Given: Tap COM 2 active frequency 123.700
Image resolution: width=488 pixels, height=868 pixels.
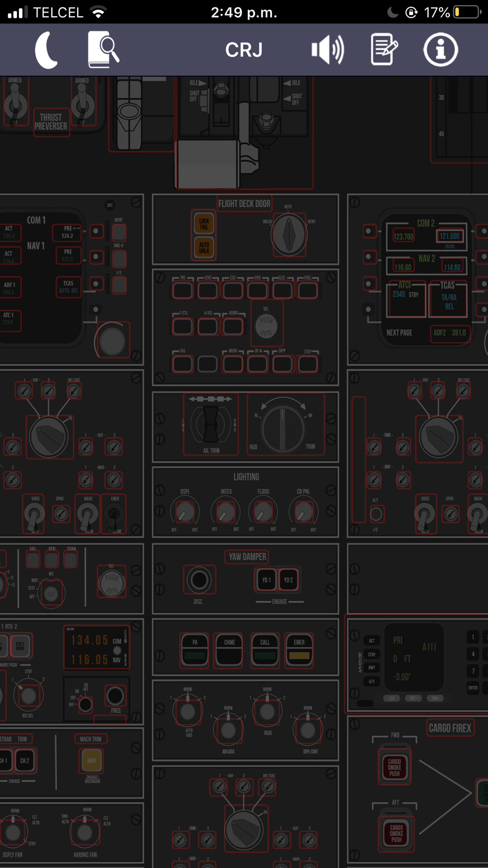Looking at the screenshot, I should pos(404,236).
